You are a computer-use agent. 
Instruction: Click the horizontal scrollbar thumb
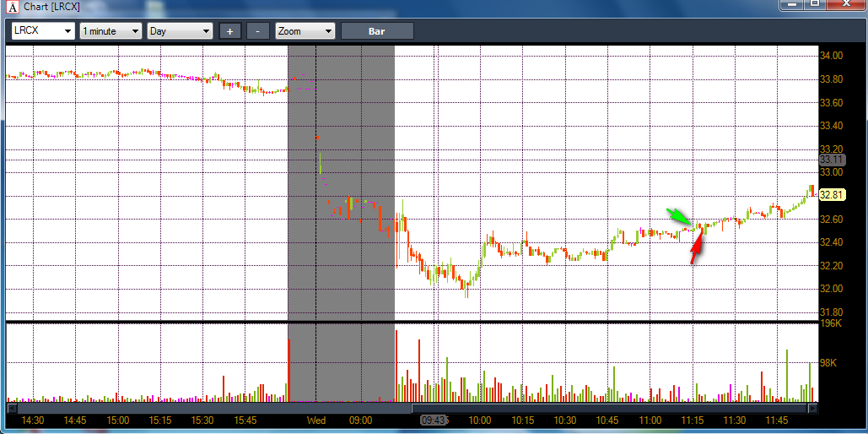tap(610, 408)
